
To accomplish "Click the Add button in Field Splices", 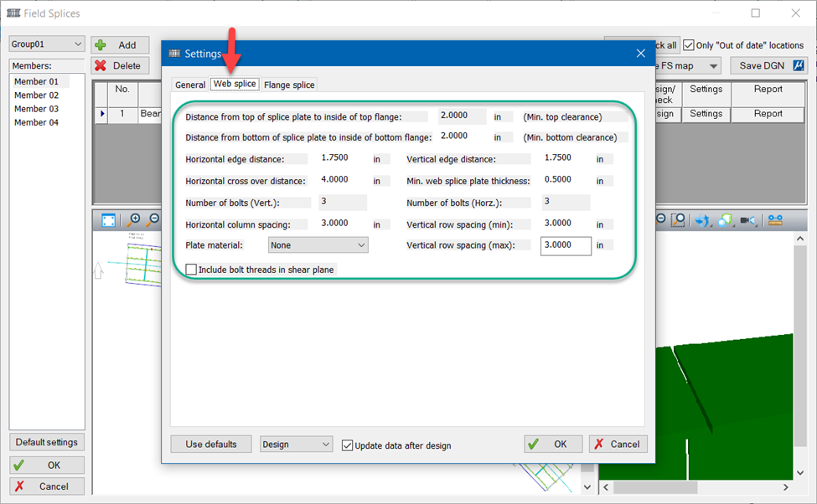I will (x=120, y=45).
